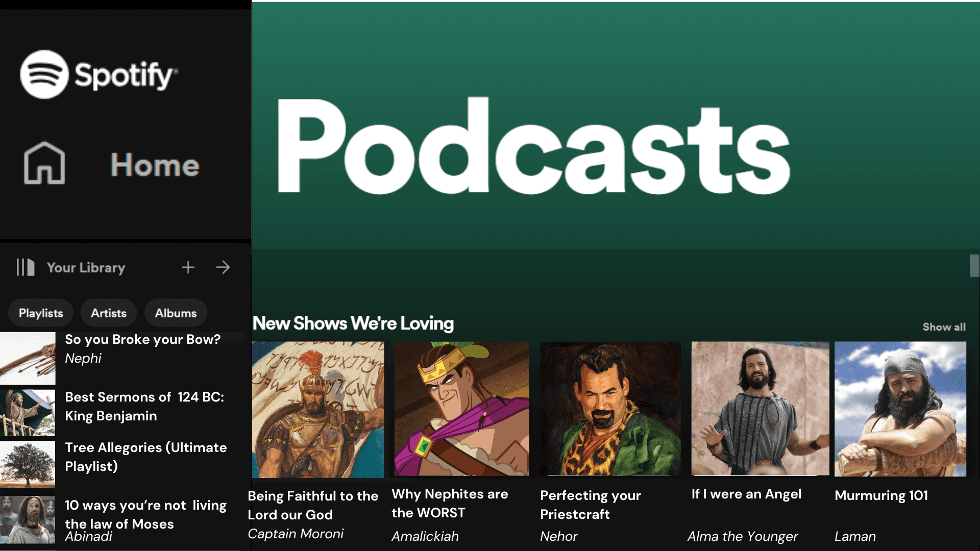Open 'Tree Allegories (Ultimate Playlist)'

click(146, 457)
